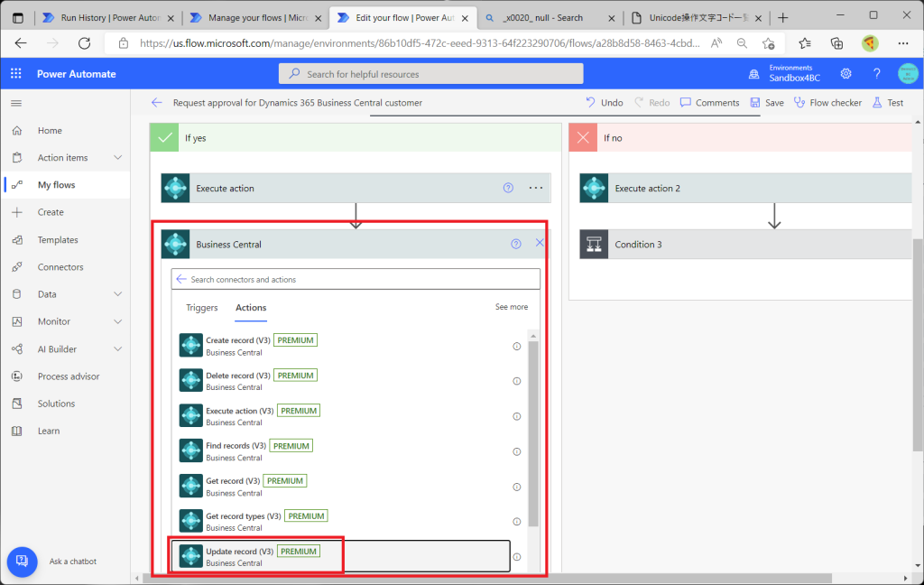
Task: Select the Actions tab
Action: 251,307
